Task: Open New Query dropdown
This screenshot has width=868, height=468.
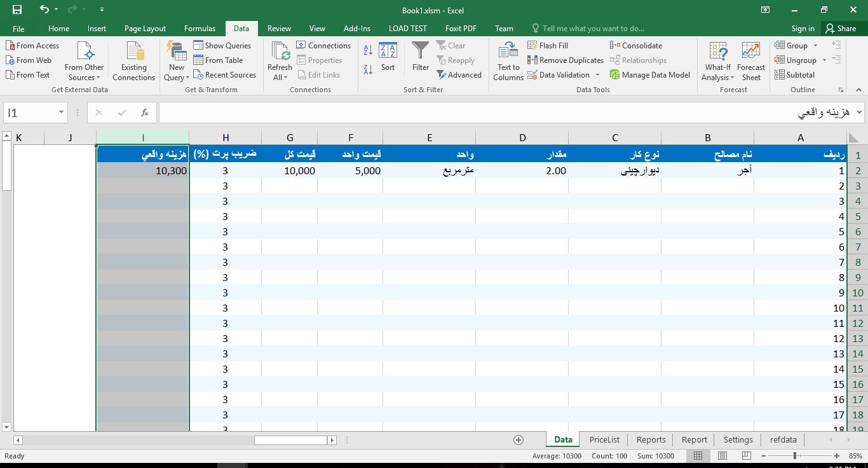Action: pyautogui.click(x=177, y=72)
